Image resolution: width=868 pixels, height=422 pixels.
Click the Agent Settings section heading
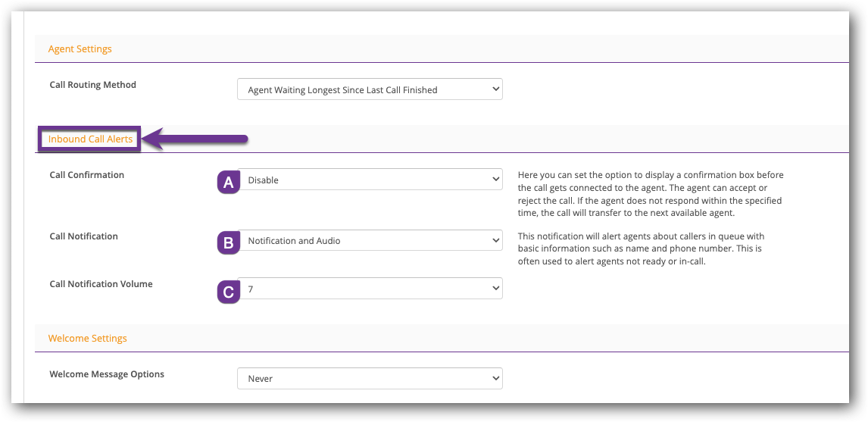pyautogui.click(x=80, y=48)
